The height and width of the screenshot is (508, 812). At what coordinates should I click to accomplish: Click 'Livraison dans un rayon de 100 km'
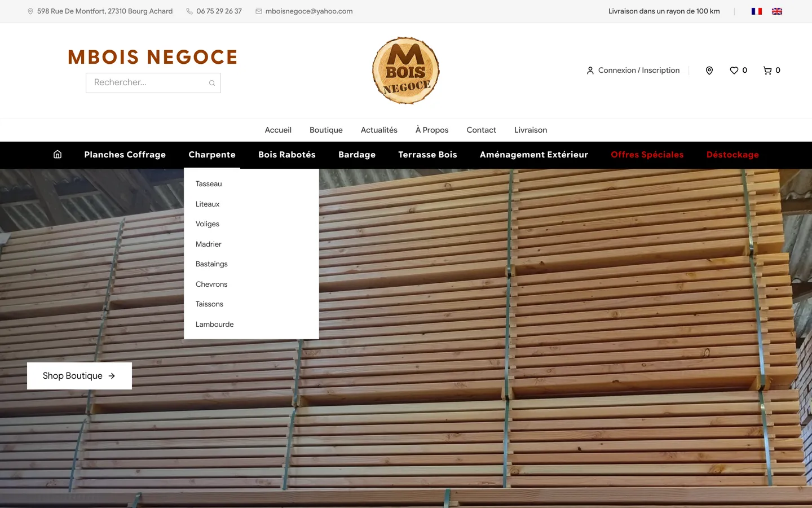click(664, 11)
